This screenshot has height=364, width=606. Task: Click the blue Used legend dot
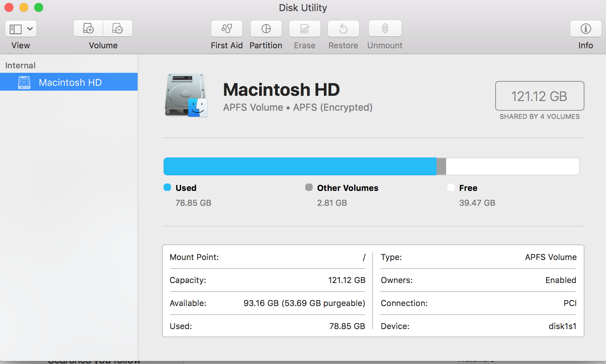[167, 187]
